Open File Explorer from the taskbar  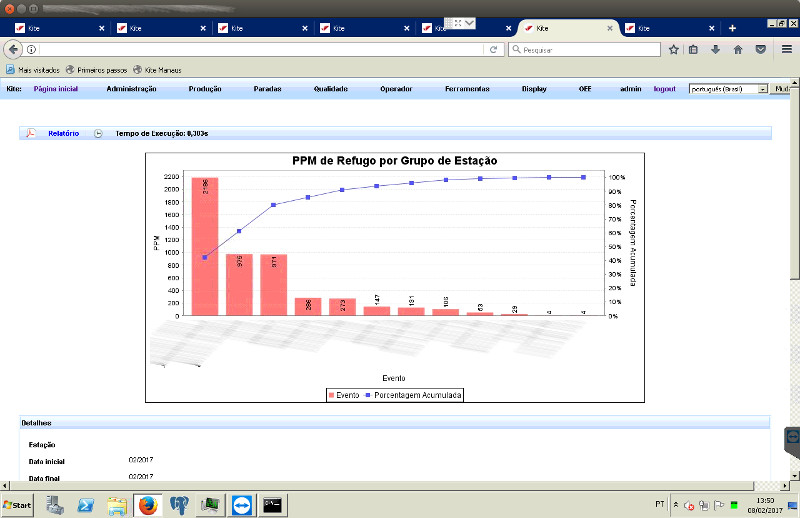[x=117, y=505]
